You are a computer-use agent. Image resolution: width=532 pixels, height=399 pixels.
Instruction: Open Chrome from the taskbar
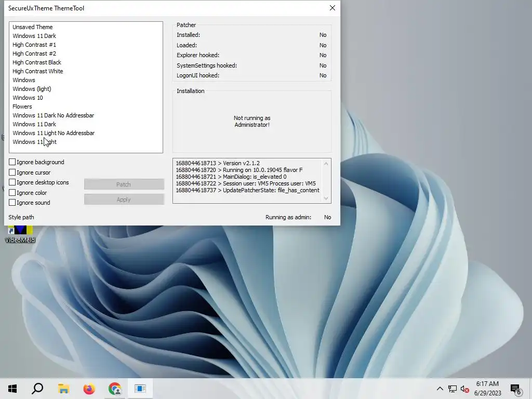tap(115, 389)
